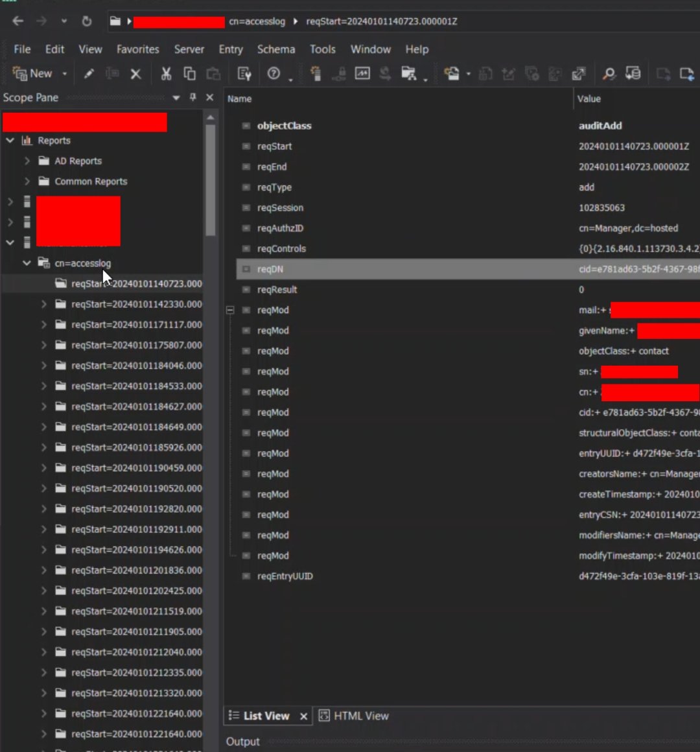700x752 pixels.
Task: Click the 'objectClass:+ contact' value
Action: pyautogui.click(x=624, y=351)
